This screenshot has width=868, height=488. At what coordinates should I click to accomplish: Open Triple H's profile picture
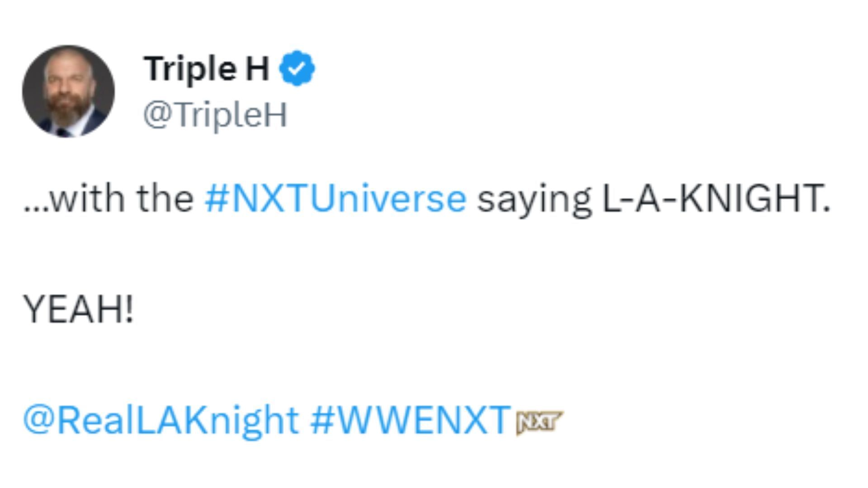click(x=68, y=91)
